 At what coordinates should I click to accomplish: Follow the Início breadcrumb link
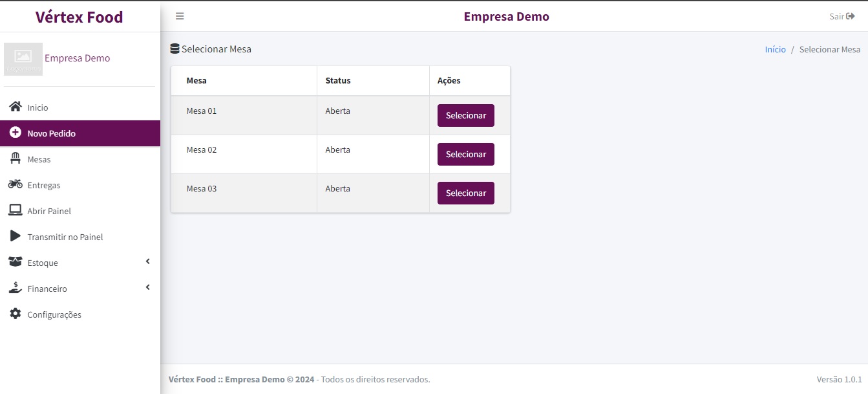(775, 49)
